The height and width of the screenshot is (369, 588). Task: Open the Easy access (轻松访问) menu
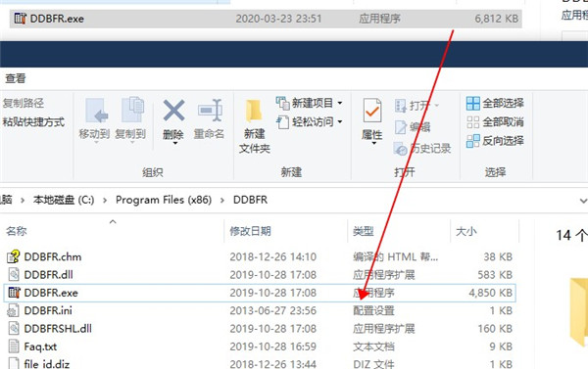click(x=310, y=121)
